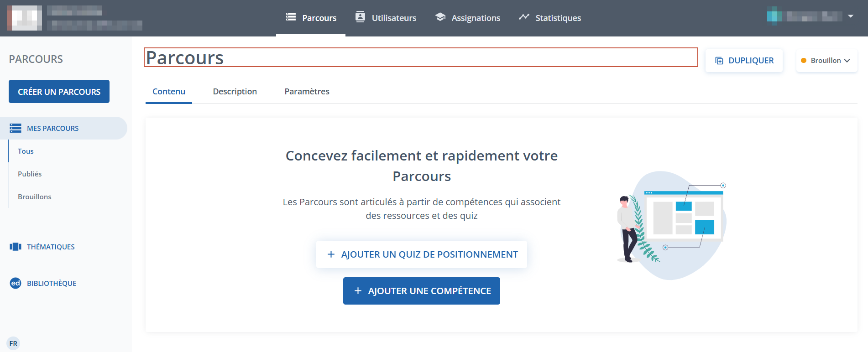This screenshot has width=868, height=352.
Task: Click the Statistiques chart line icon
Action: point(524,17)
